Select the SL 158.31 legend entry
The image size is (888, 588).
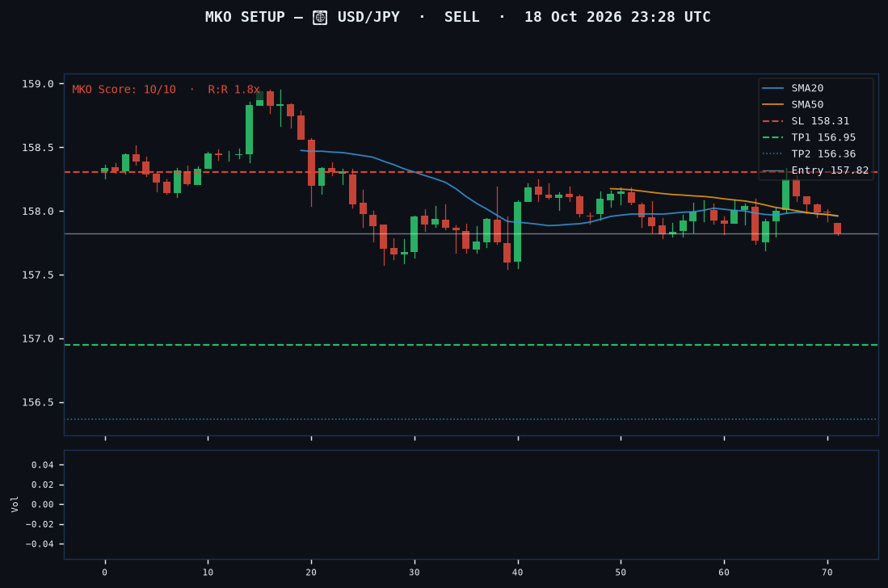point(806,121)
